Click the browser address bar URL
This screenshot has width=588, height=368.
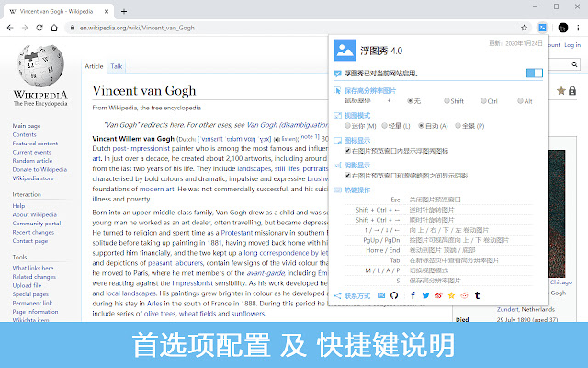(x=137, y=28)
